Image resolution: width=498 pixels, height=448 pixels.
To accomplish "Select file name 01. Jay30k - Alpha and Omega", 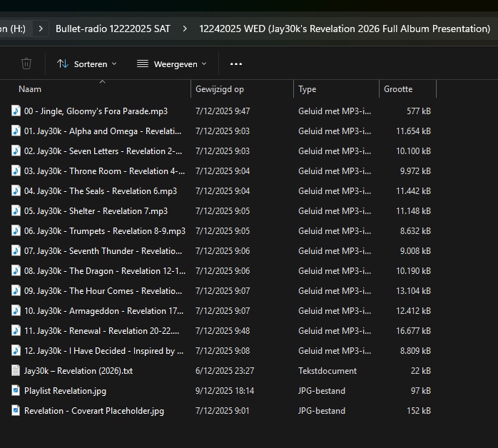I will coord(103,131).
